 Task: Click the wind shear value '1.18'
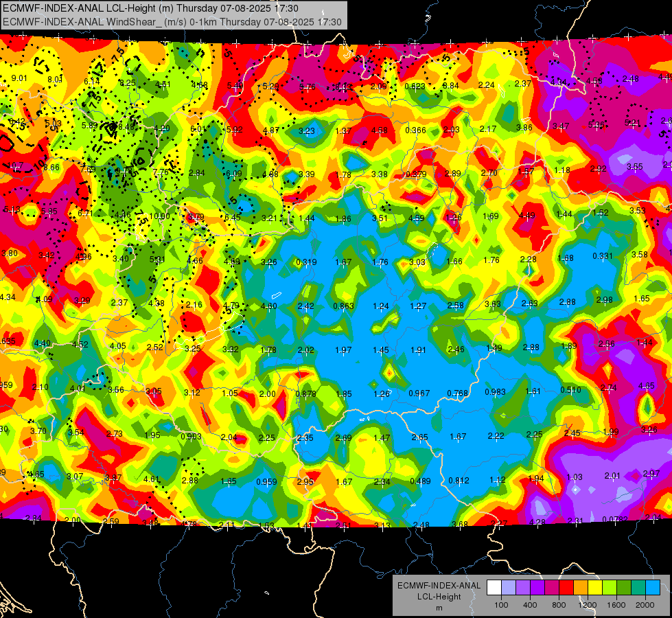pyautogui.click(x=562, y=170)
